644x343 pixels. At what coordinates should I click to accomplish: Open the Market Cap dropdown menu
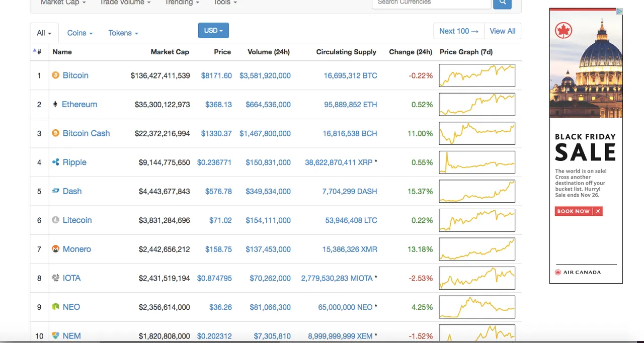63,3
